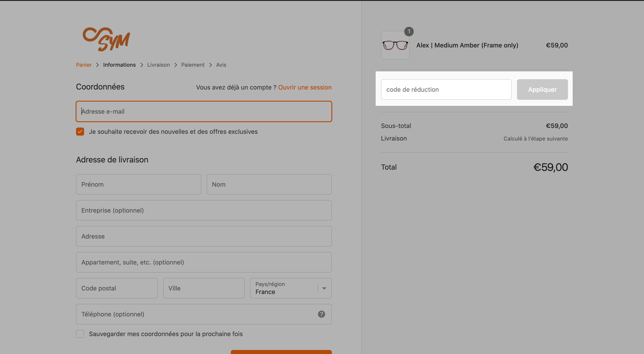
Task: Click the orange continue button at bottom
Action: coord(281,352)
